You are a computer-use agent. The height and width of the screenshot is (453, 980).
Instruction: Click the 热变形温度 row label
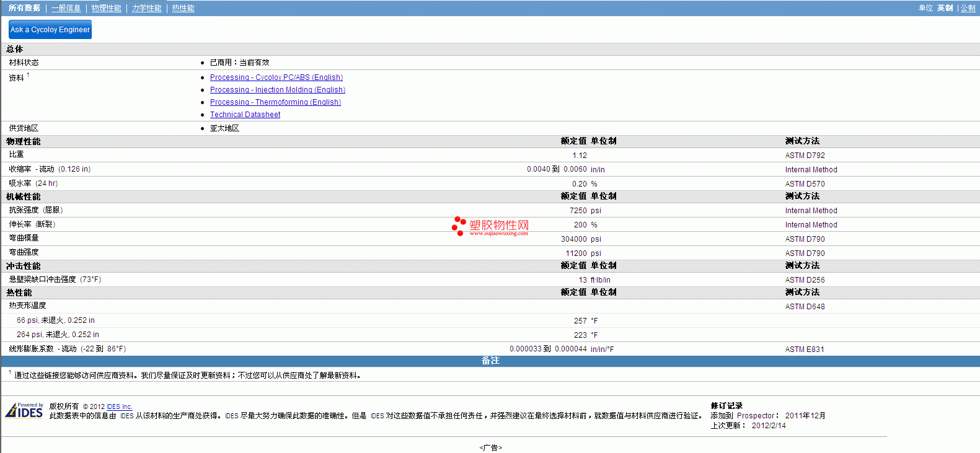click(x=27, y=306)
